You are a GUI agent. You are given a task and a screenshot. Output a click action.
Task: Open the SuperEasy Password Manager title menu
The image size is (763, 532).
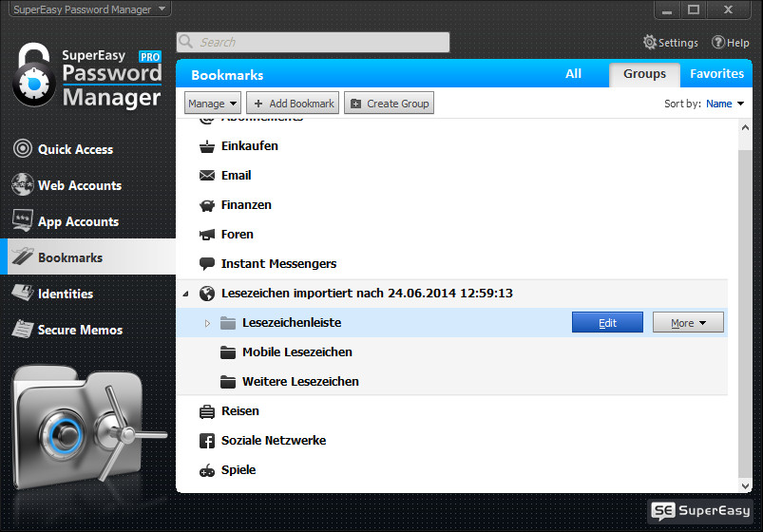[x=90, y=9]
